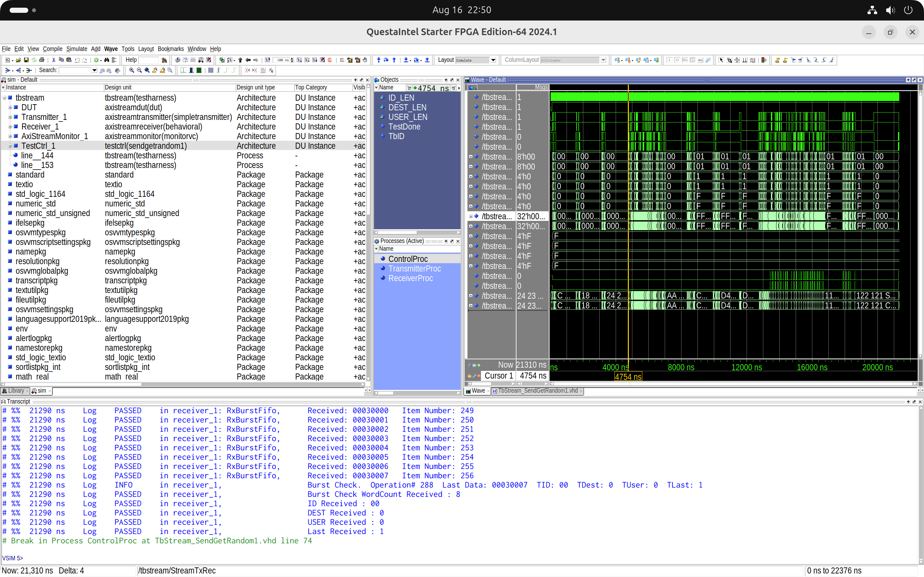The height and width of the screenshot is (577, 924).
Task: Click the Save icon in the toolbar
Action: (26, 60)
